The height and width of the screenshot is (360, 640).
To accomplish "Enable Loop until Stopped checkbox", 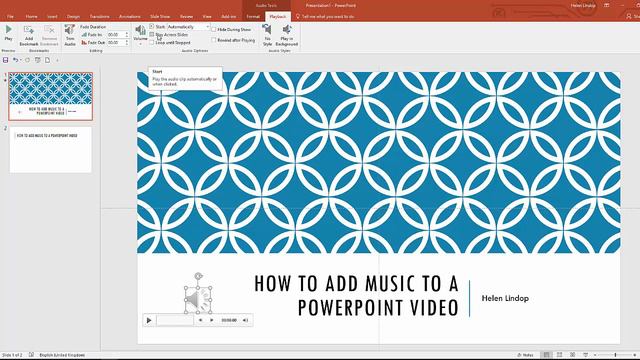I will tap(152, 42).
